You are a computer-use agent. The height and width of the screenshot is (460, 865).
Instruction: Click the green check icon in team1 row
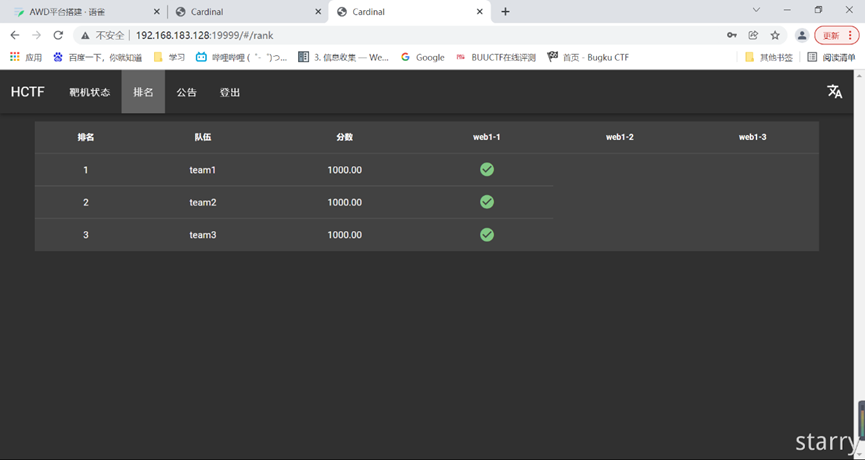coord(487,169)
